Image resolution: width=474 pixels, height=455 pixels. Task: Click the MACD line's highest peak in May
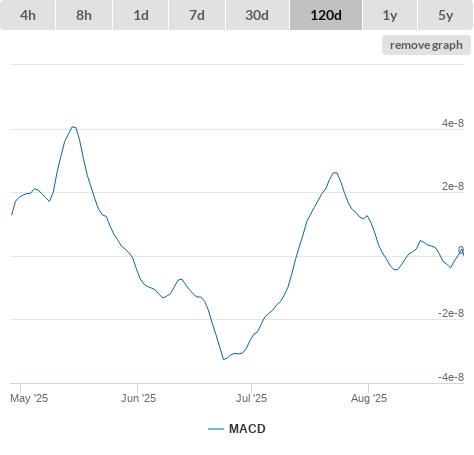(73, 127)
